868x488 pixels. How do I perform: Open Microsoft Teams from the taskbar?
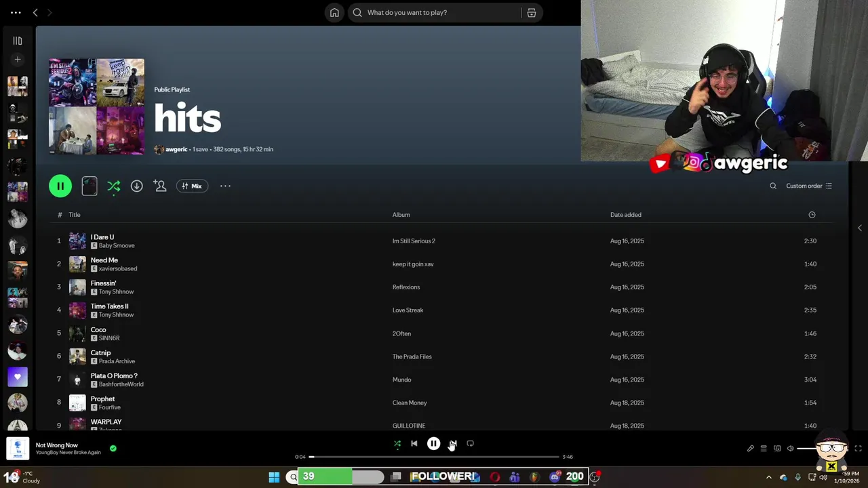pyautogui.click(x=515, y=476)
